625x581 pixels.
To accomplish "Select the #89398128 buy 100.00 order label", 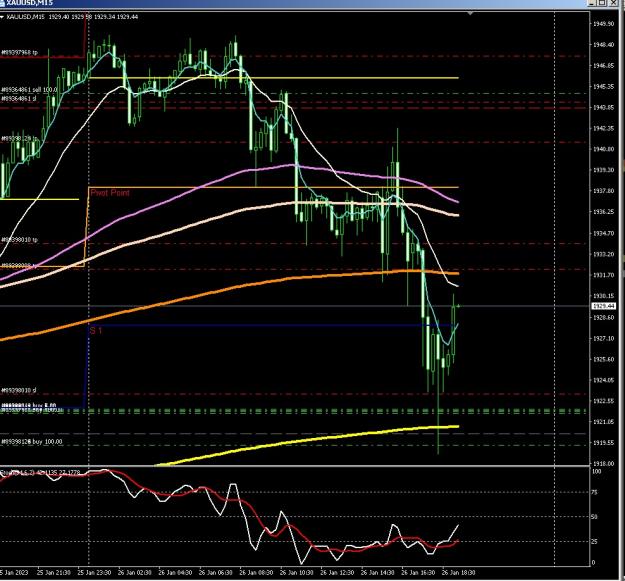I will click(x=32, y=442).
